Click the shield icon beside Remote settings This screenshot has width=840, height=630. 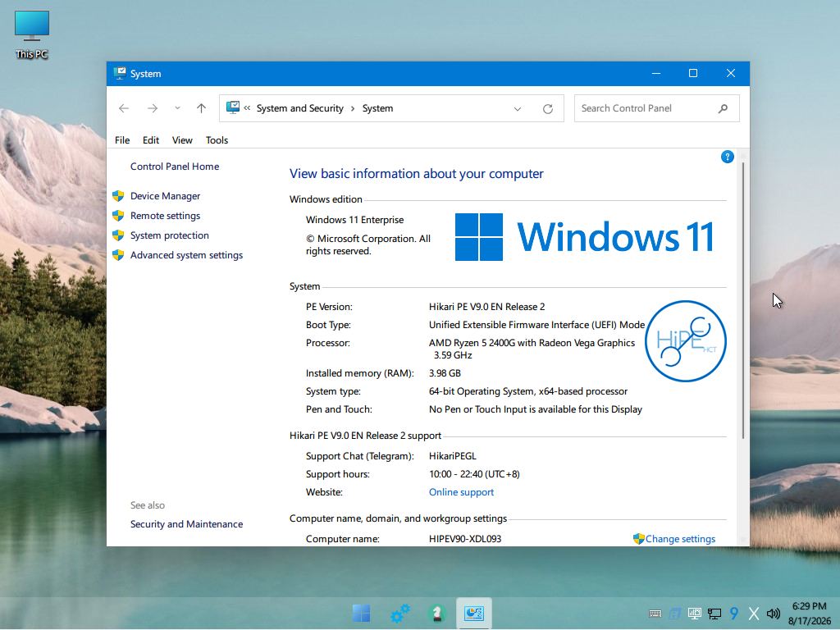pyautogui.click(x=118, y=216)
